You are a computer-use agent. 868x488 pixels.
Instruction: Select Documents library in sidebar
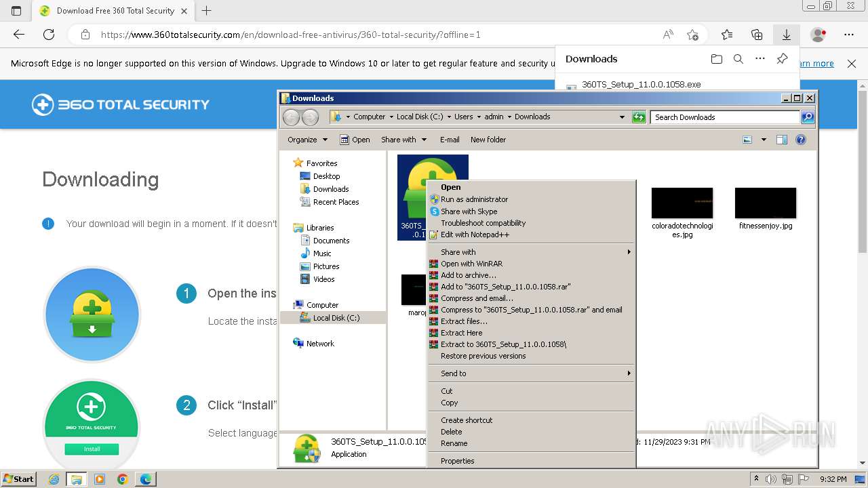[x=331, y=241]
